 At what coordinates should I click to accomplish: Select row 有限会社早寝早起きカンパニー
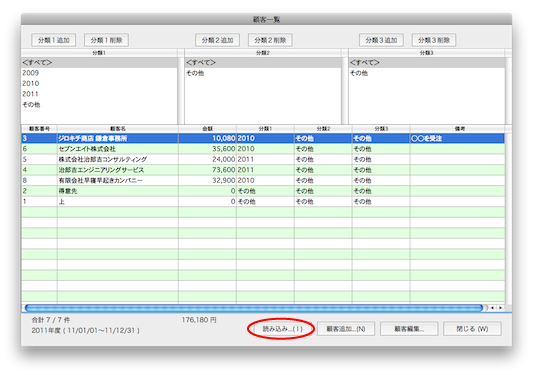(x=263, y=181)
